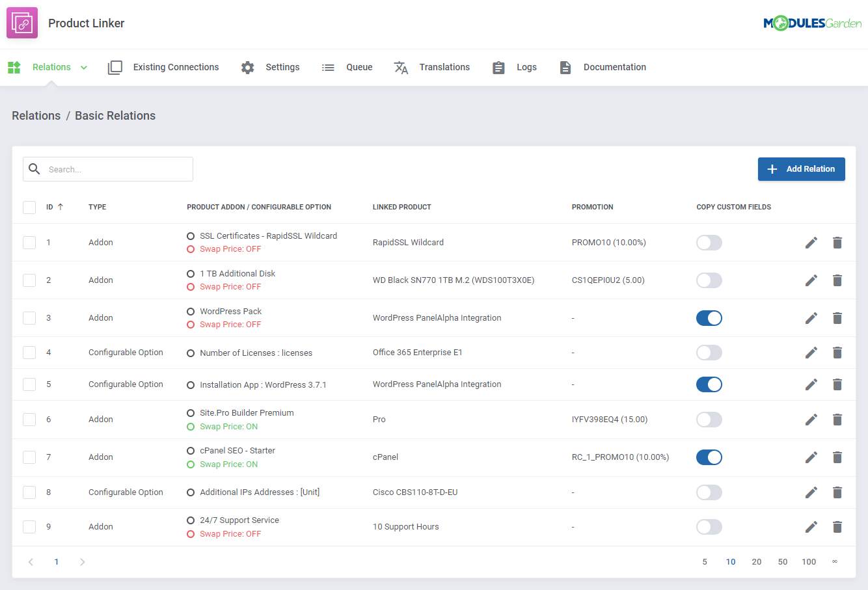Show 20 entries per page
Screen dimensions: 868x590
point(756,562)
